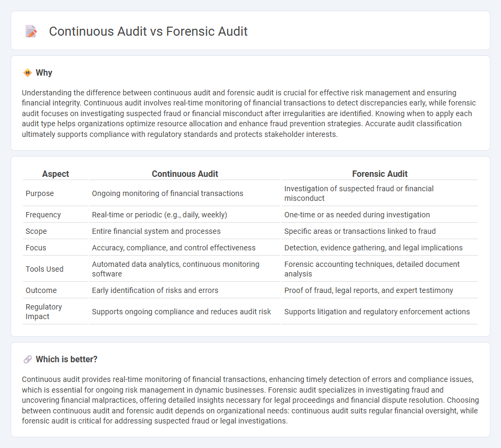Select the Purpose row label
Viewport: 501px width, 448px height.
coord(39,193)
